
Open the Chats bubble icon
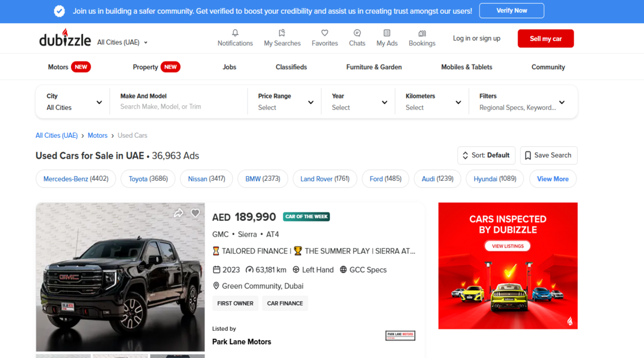(357, 33)
